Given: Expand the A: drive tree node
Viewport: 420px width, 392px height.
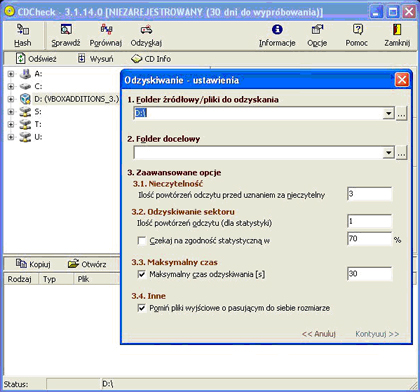Looking at the screenshot, I should pos(11,74).
